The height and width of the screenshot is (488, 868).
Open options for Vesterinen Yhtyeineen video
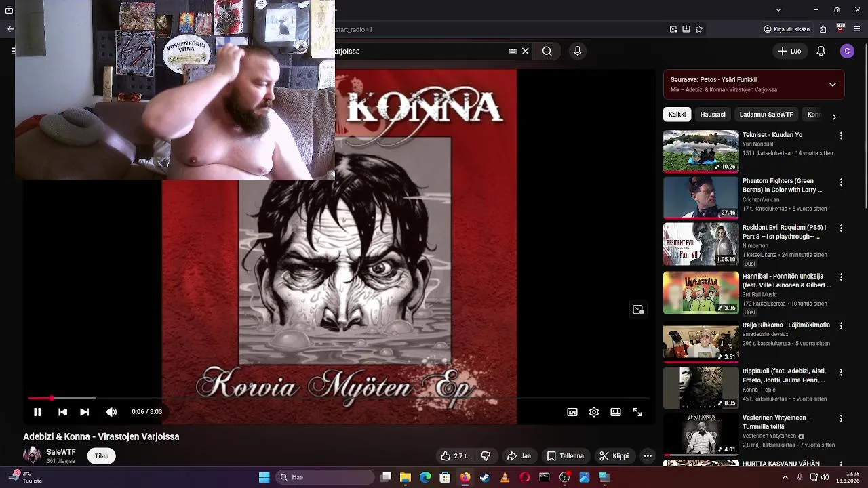(x=842, y=419)
